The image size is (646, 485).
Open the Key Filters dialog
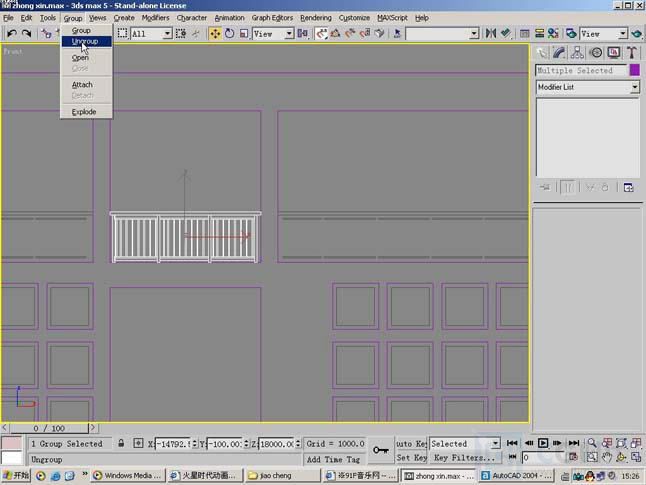click(464, 458)
